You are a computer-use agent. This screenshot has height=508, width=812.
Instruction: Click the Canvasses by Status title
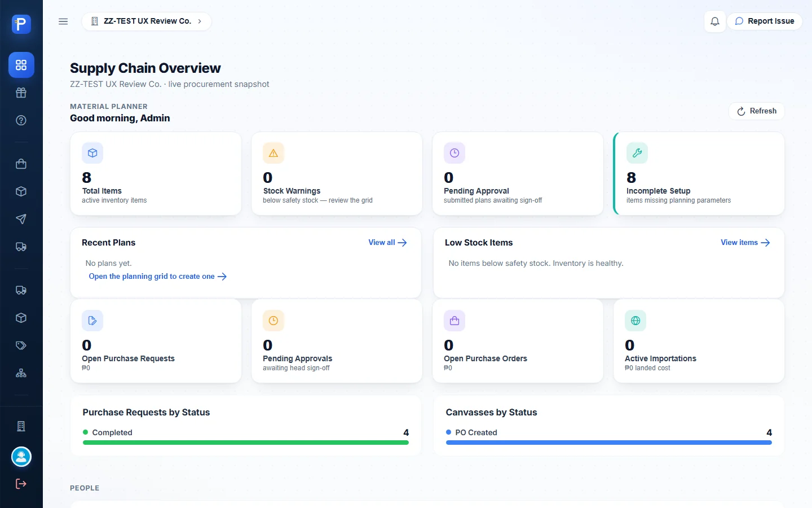pyautogui.click(x=491, y=413)
